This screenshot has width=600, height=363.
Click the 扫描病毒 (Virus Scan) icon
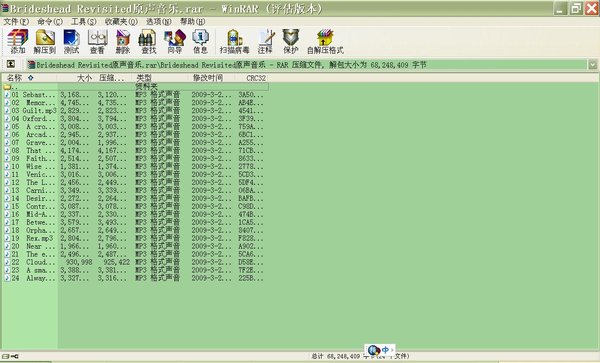click(x=234, y=41)
